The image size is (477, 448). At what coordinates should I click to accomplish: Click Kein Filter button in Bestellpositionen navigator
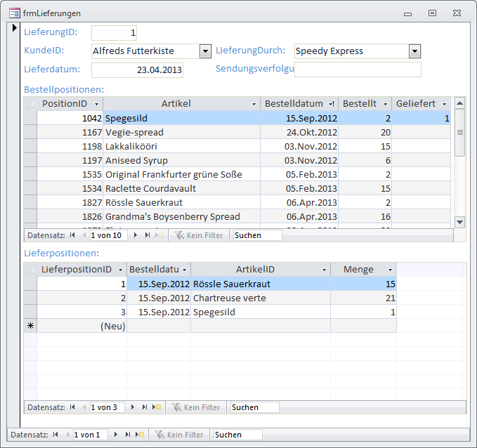[200, 235]
